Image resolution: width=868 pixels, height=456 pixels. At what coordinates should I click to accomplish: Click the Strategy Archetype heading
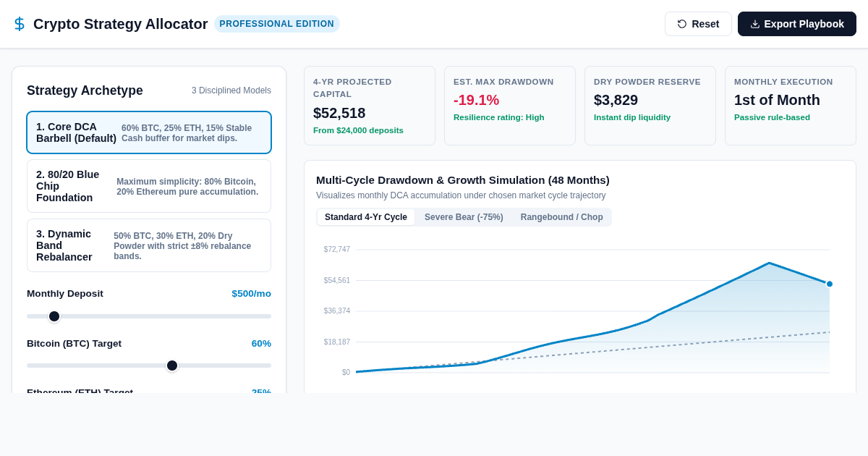85,90
